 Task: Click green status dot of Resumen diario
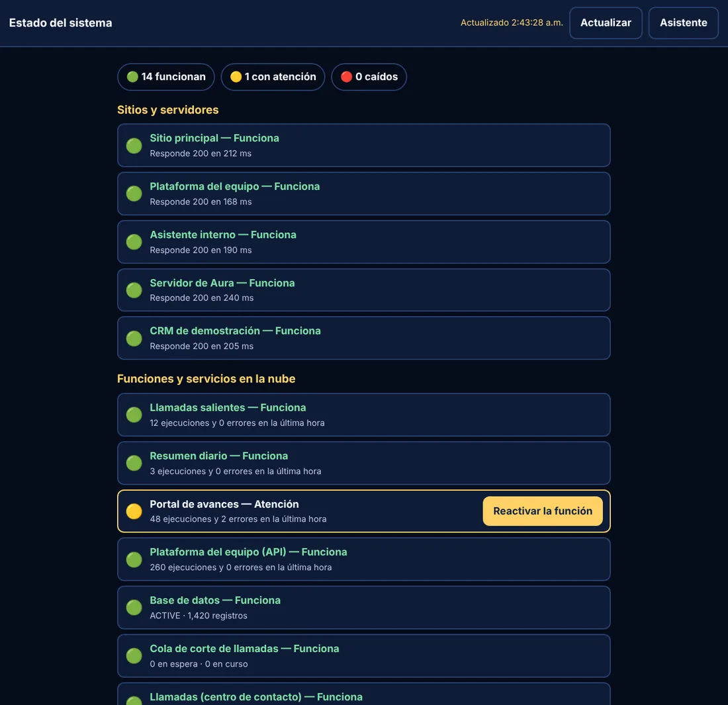[x=134, y=464]
